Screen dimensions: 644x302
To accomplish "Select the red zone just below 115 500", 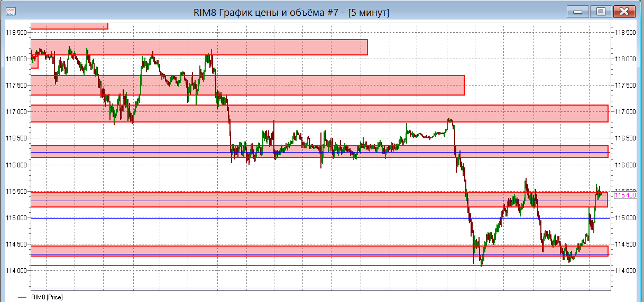I will pos(319,200).
